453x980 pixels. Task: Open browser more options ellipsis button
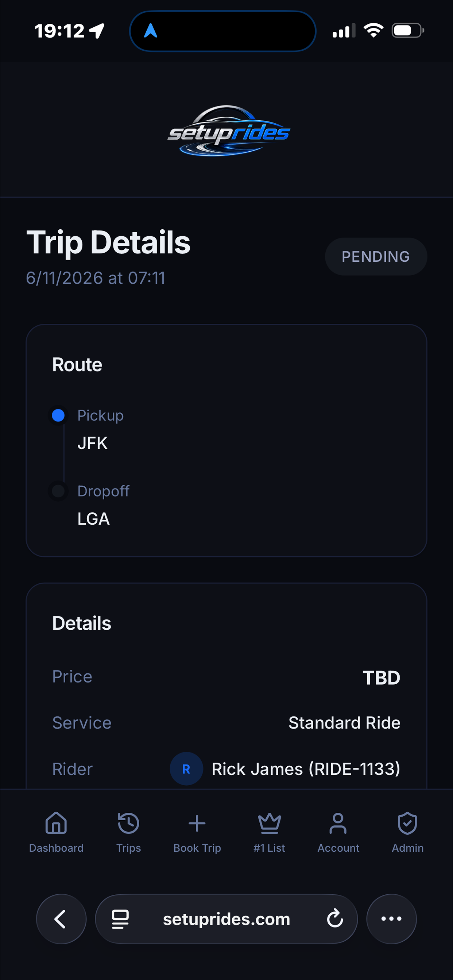[391, 919]
